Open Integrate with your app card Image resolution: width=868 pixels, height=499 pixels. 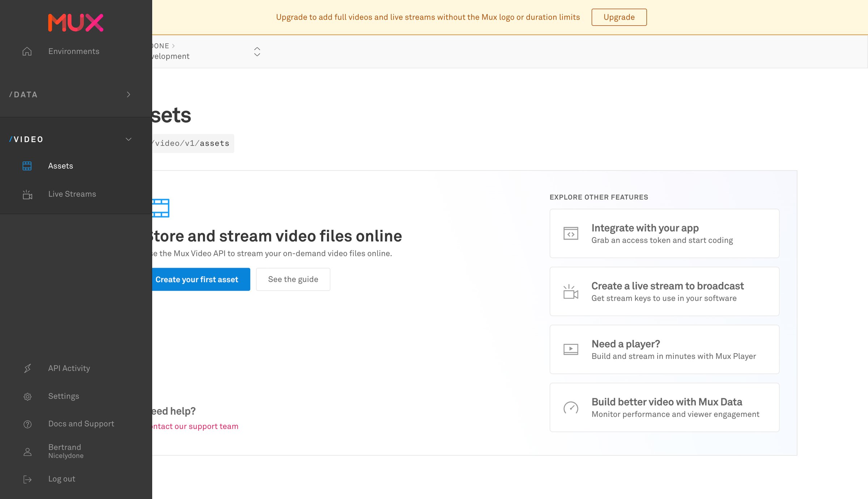(664, 233)
